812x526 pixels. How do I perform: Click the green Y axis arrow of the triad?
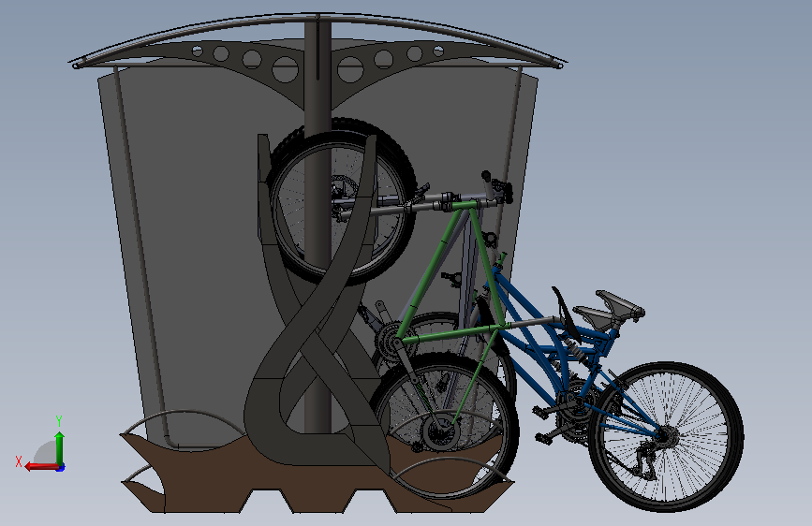point(60,447)
